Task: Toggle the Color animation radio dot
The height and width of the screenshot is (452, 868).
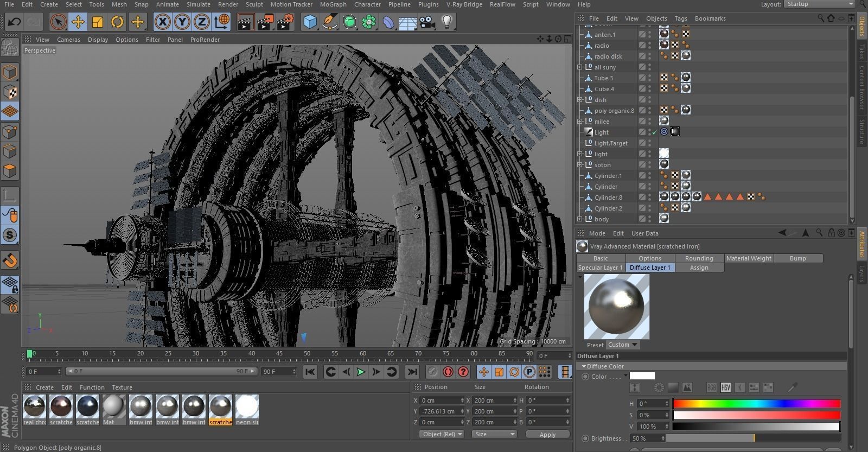Action: click(x=585, y=377)
